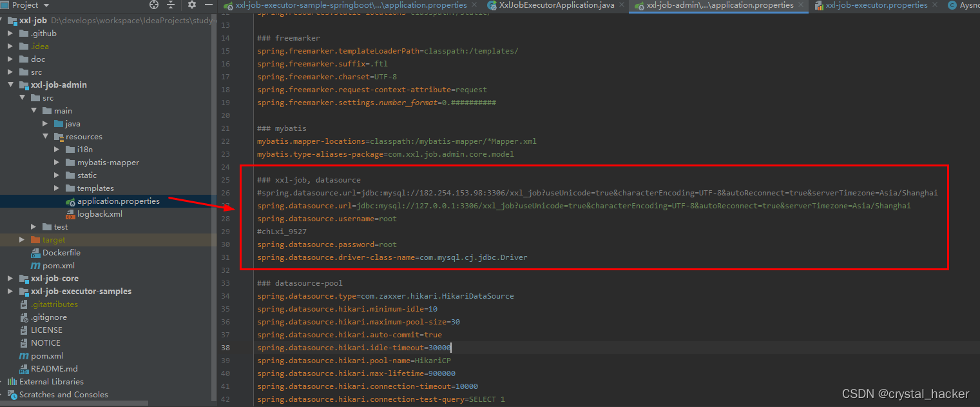Click the README.md markdown file icon
Screen dimensions: 980x407
[24, 368]
